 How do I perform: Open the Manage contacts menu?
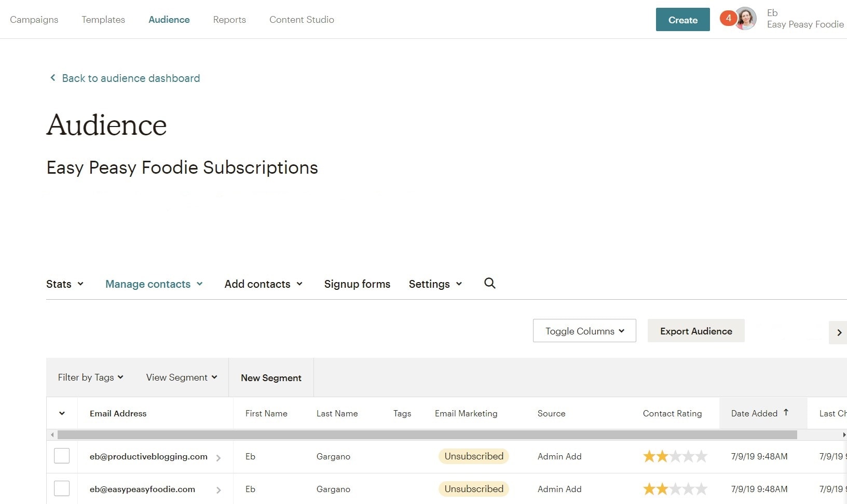154,284
